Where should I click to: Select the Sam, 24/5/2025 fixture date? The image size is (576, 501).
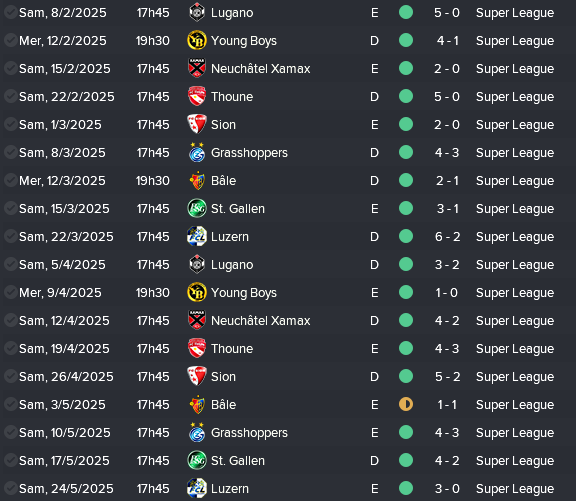tap(66, 489)
